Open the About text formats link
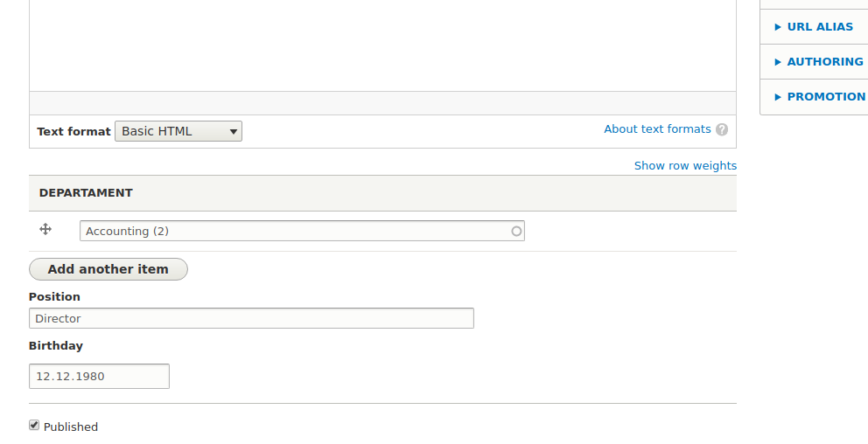 (657, 129)
